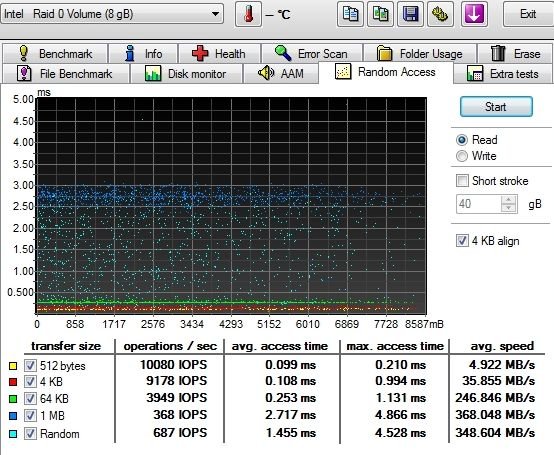Switch to the Health tab
The width and height of the screenshot is (554, 455).
[x=219, y=54]
